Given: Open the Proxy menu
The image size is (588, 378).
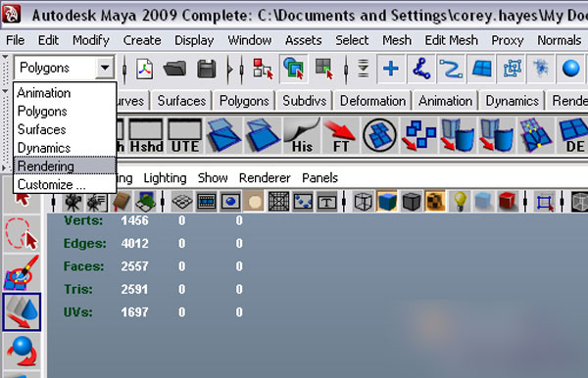Looking at the screenshot, I should pos(507,40).
